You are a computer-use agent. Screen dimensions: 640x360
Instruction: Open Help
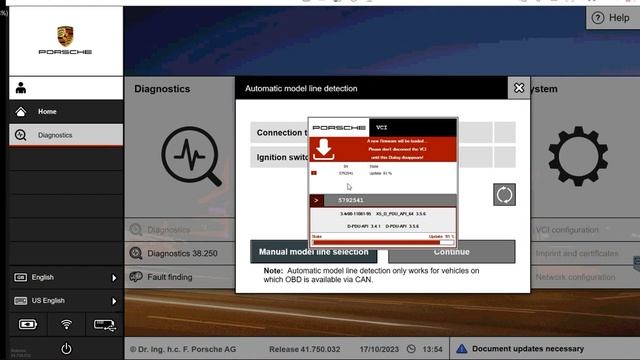pyautogui.click(x=613, y=18)
